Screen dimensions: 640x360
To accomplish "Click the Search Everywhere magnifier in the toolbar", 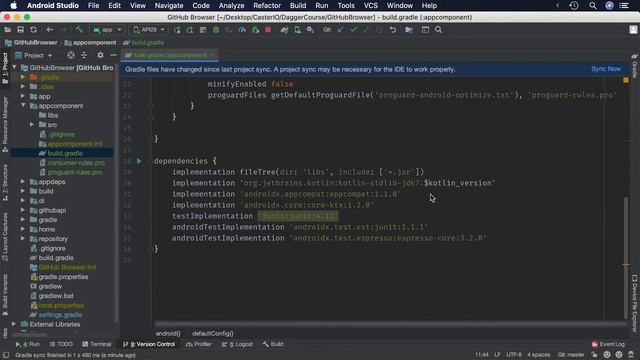I will (x=438, y=30).
